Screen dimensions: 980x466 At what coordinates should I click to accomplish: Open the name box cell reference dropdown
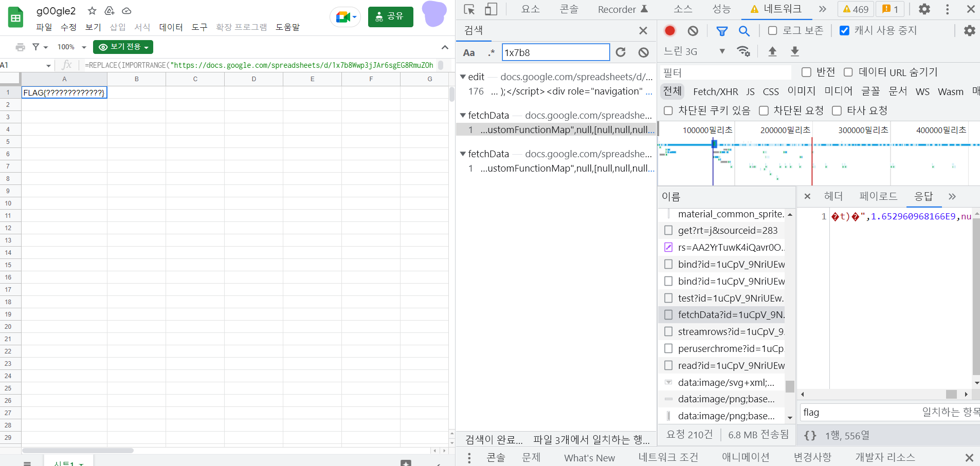point(48,66)
